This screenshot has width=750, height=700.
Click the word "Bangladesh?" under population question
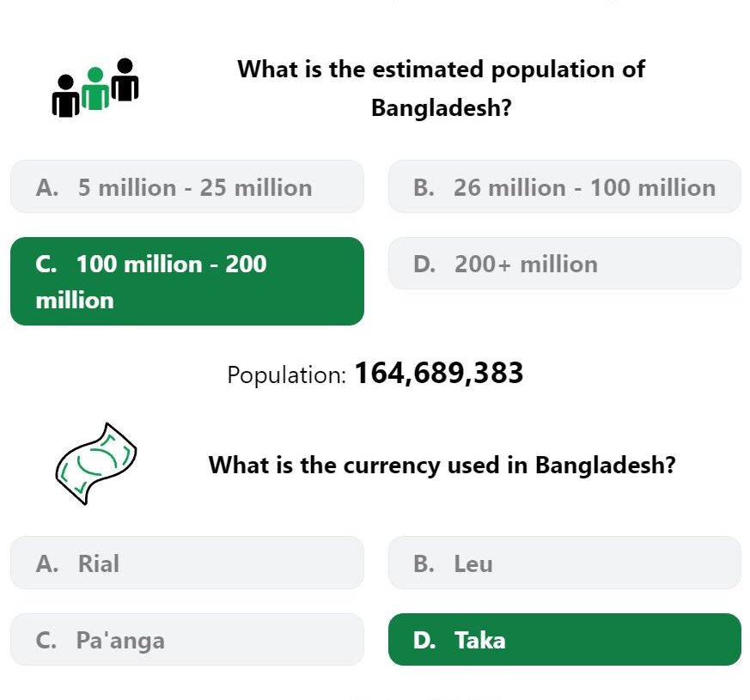pyautogui.click(x=441, y=107)
